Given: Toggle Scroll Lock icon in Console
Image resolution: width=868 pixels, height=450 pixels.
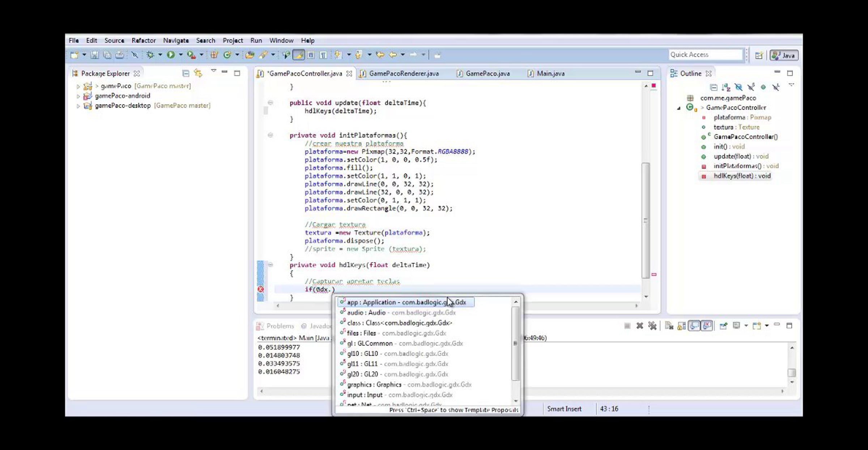Looking at the screenshot, I should (x=682, y=326).
